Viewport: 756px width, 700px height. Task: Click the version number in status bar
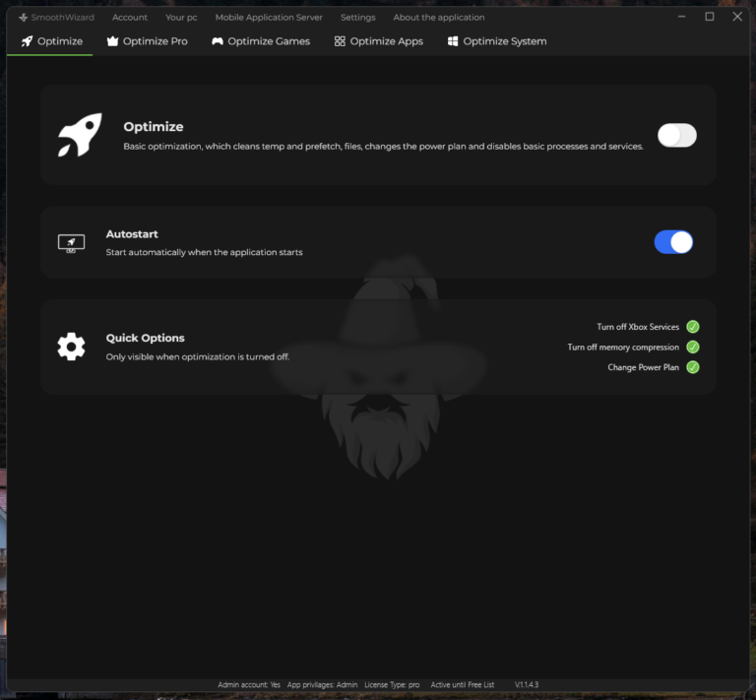coord(527,684)
